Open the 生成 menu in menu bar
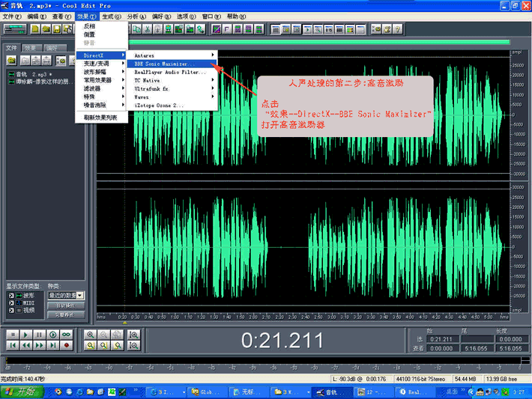The width and height of the screenshot is (532, 399). click(112, 16)
